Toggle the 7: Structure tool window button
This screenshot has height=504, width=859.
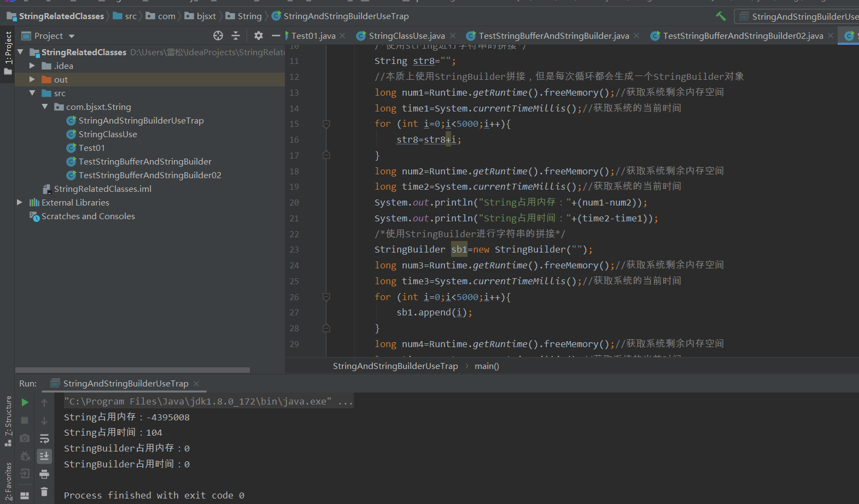click(8, 421)
